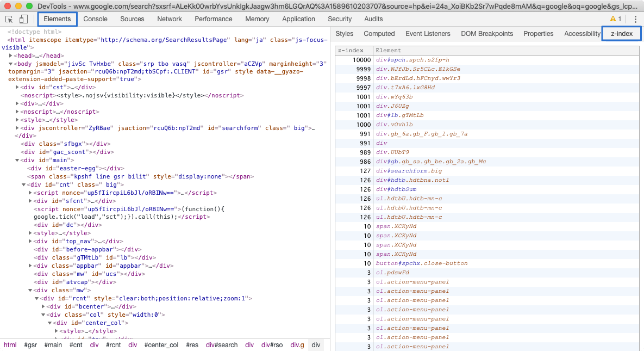Select the inspect element cursor tool
This screenshot has width=644, height=351.
click(x=9, y=19)
